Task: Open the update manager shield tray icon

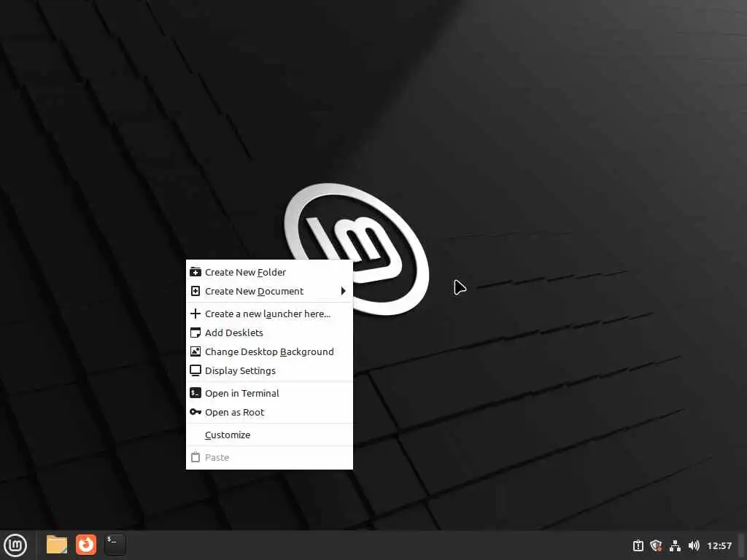Action: [x=656, y=545]
